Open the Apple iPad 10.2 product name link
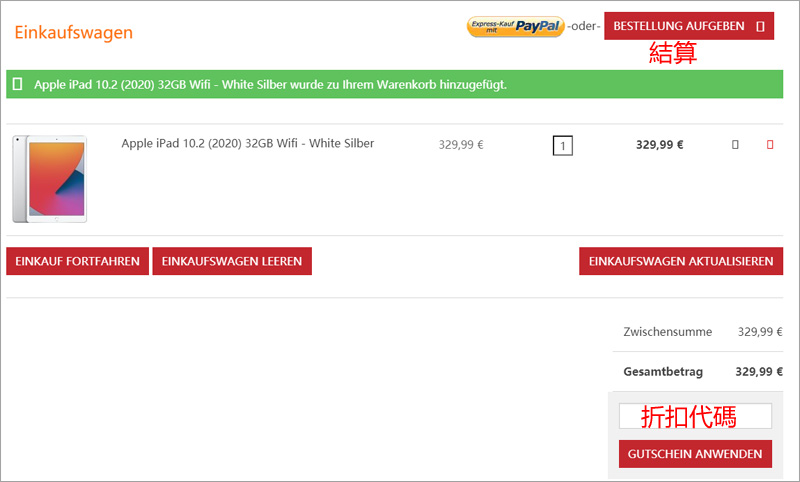Screen dimensions: 800x482 [247, 143]
